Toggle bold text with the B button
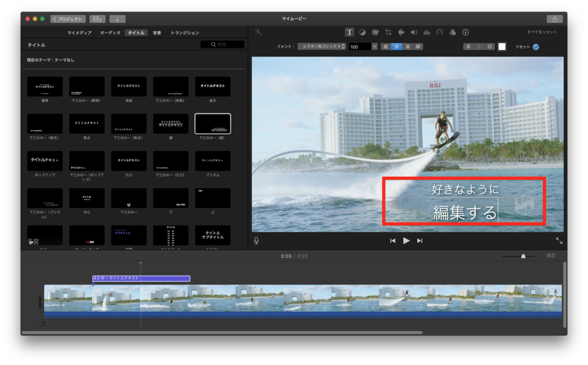Image resolution: width=588 pixels, height=365 pixels. (x=468, y=47)
